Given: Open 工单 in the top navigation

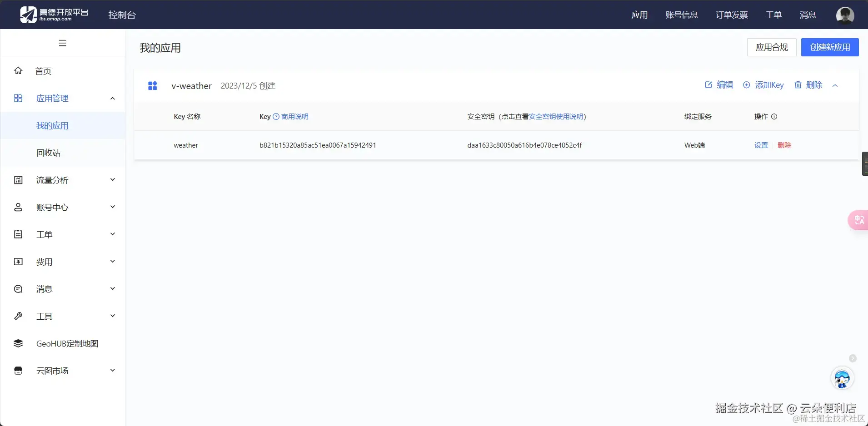Looking at the screenshot, I should pyautogui.click(x=773, y=15).
